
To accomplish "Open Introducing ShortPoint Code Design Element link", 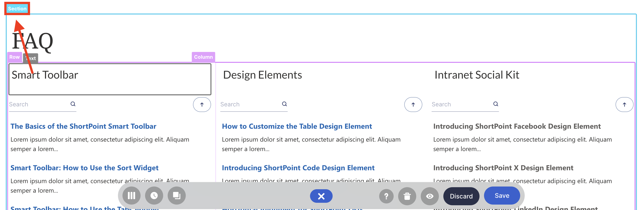I will (298, 168).
